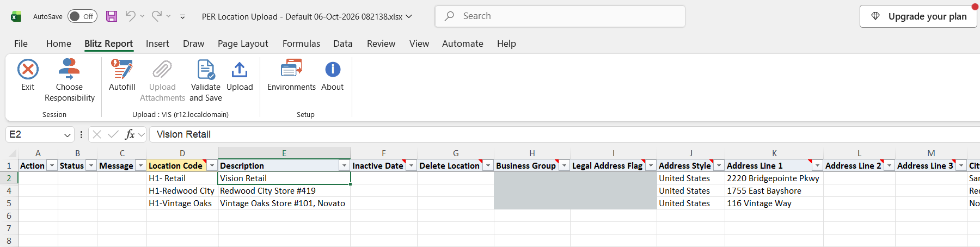Click the Exit session icon

point(28,70)
